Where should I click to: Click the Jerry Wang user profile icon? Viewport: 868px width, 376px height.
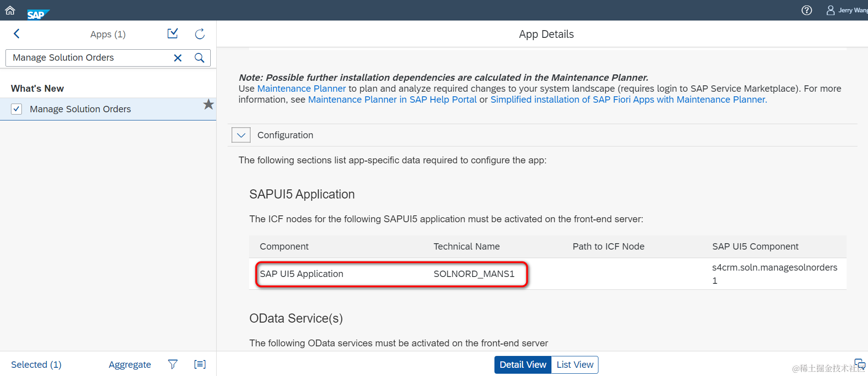[x=831, y=10]
